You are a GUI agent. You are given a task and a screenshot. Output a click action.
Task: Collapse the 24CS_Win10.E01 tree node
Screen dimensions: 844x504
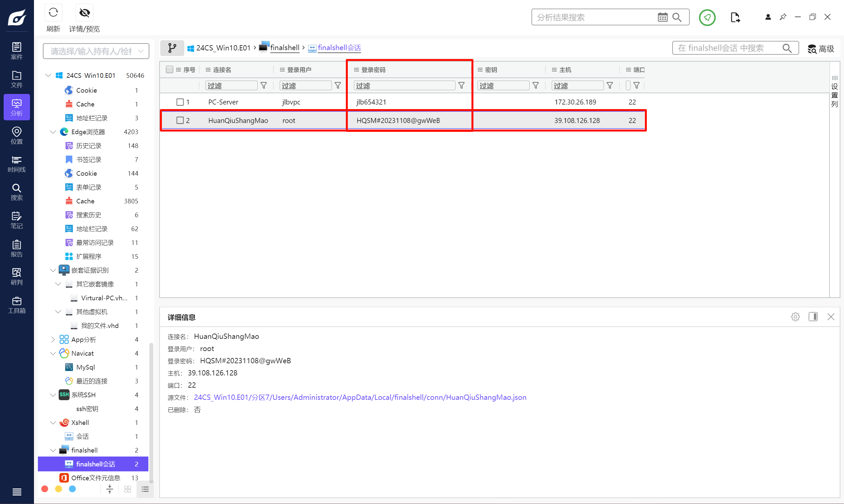point(48,75)
